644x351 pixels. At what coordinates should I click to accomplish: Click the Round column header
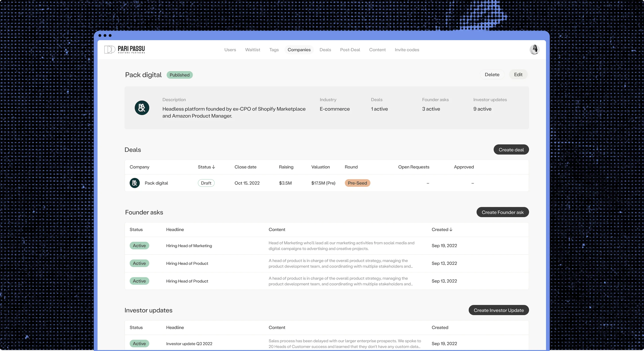point(351,167)
